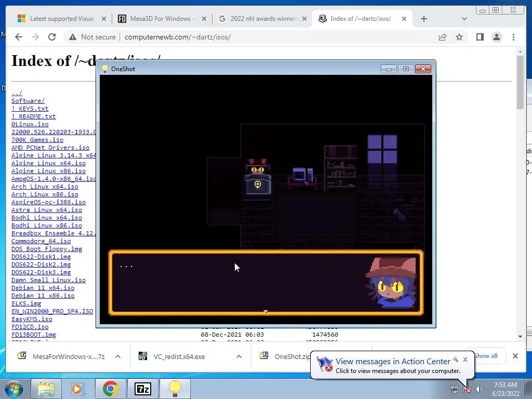
Task: Close the Mesa3D For Windows tab
Action: (204, 19)
